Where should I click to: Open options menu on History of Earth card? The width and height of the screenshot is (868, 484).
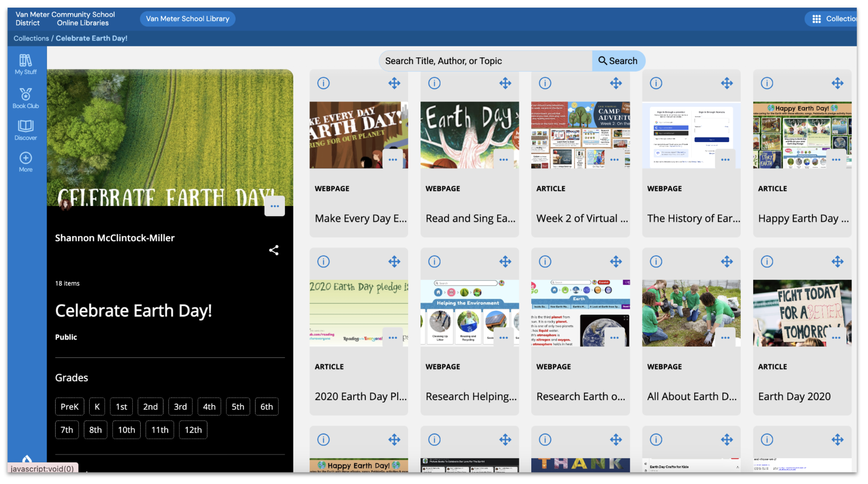[x=726, y=160]
